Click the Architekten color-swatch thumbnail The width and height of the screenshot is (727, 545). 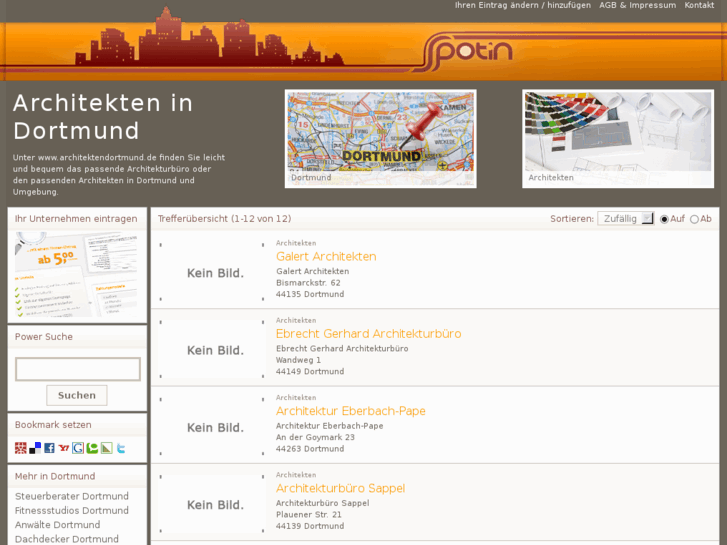[x=618, y=139]
